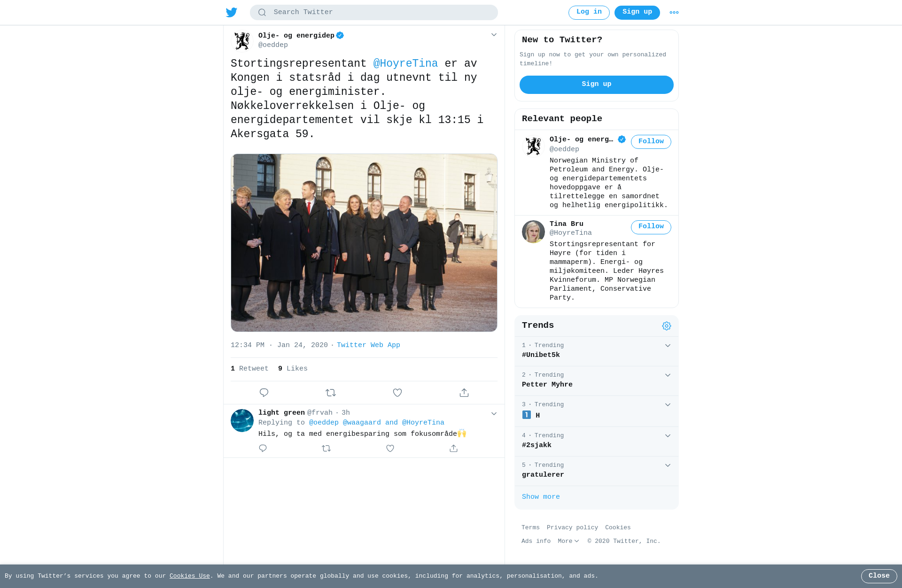Open the @HoyreTina mention link
This screenshot has width=902, height=588.
click(x=405, y=64)
